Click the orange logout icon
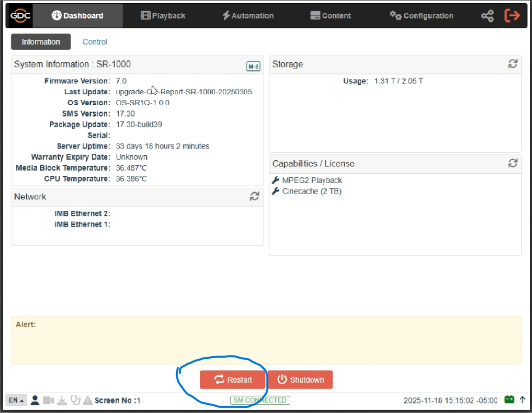 click(x=512, y=16)
